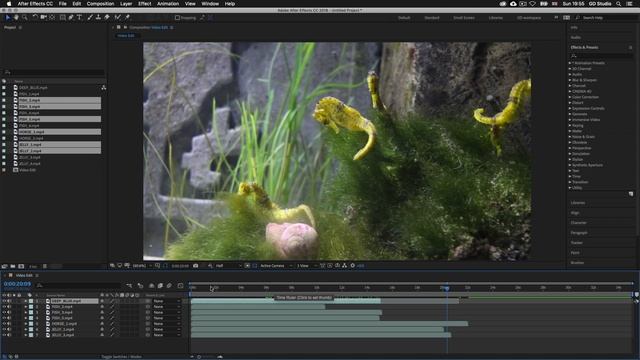Open the Paragraph panel
Screen dimensions: 640x360
(x=579, y=233)
